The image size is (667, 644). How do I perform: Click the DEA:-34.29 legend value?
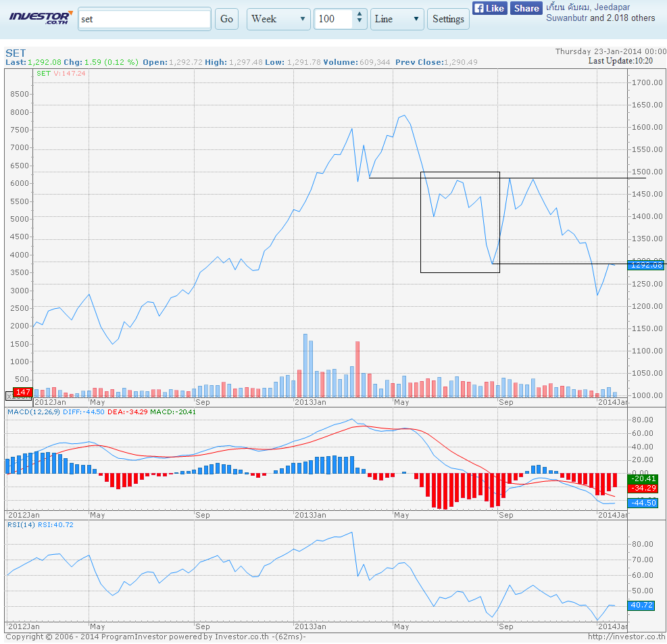coord(128,412)
